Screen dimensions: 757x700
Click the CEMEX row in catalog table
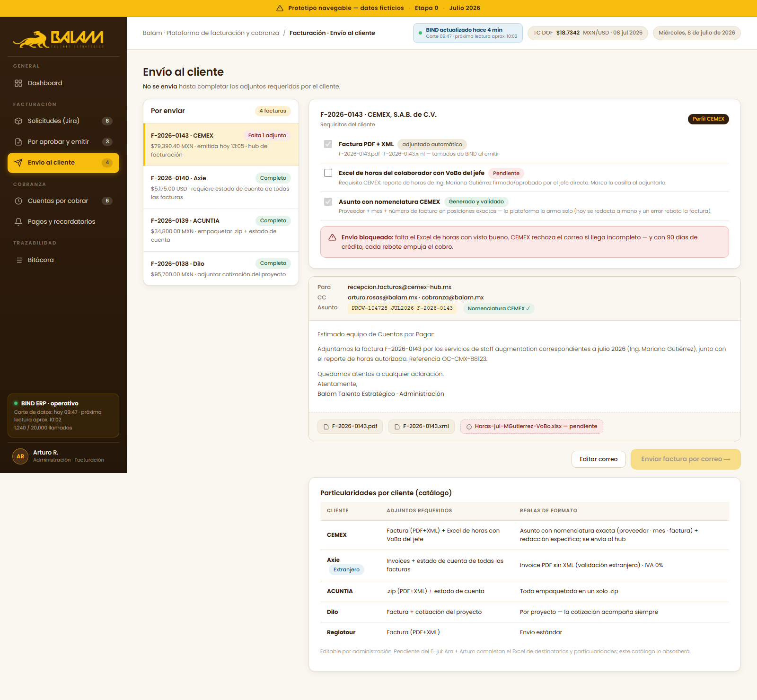[525, 535]
